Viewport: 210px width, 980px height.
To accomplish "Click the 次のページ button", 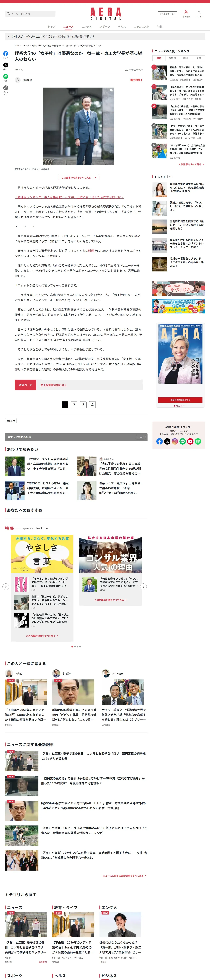I will (26, 385).
